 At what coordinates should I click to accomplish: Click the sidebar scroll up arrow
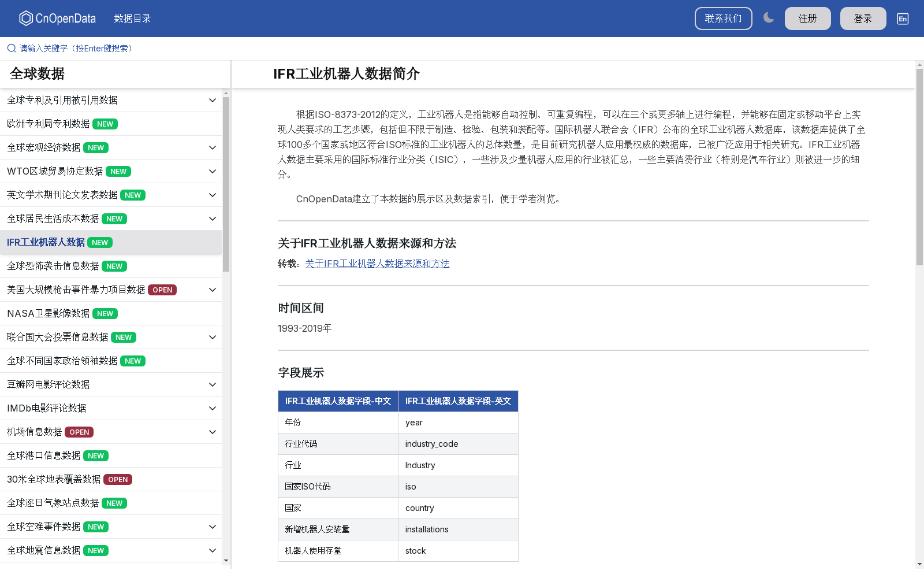pyautogui.click(x=226, y=92)
